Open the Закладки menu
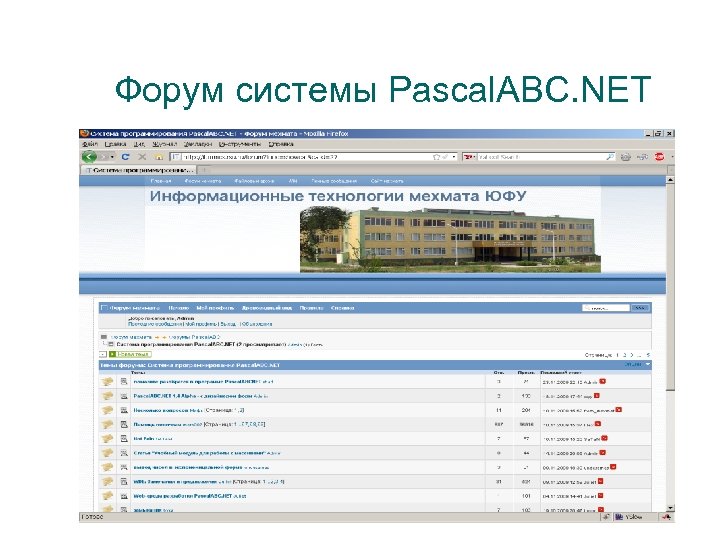 click(197, 144)
